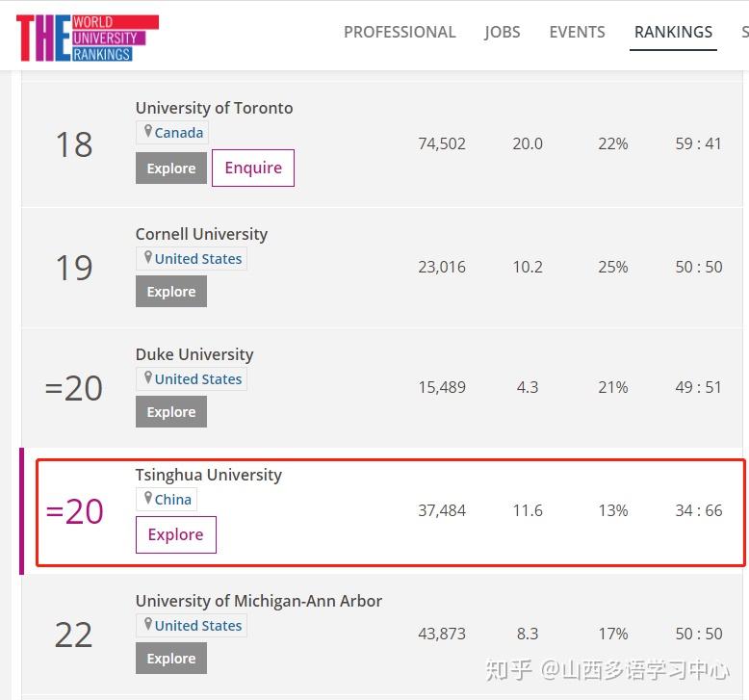Image resolution: width=749 pixels, height=700 pixels.
Task: Click the THE World University Rankings logo
Action: 87,38
